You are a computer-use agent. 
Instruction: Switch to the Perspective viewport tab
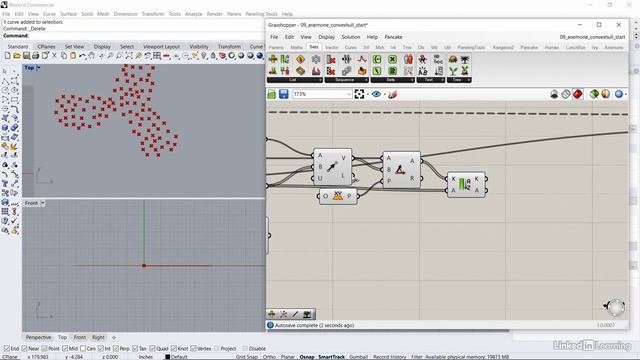pyautogui.click(x=38, y=337)
